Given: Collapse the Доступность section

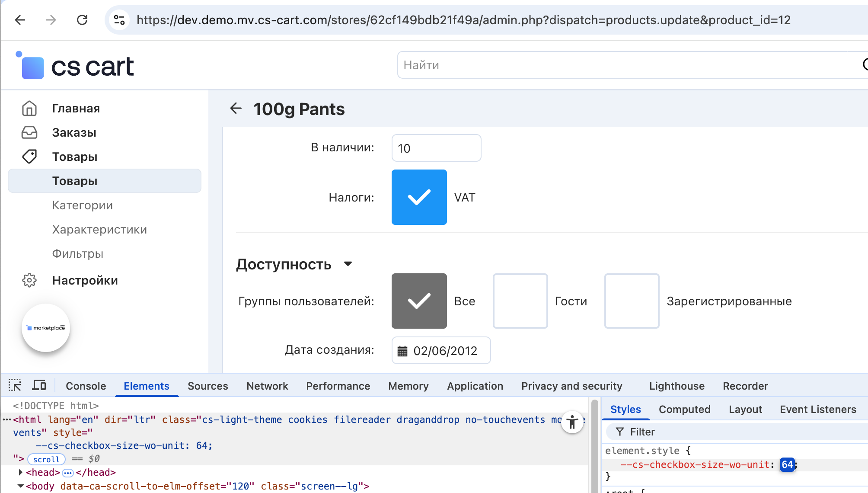Looking at the screenshot, I should coord(348,264).
